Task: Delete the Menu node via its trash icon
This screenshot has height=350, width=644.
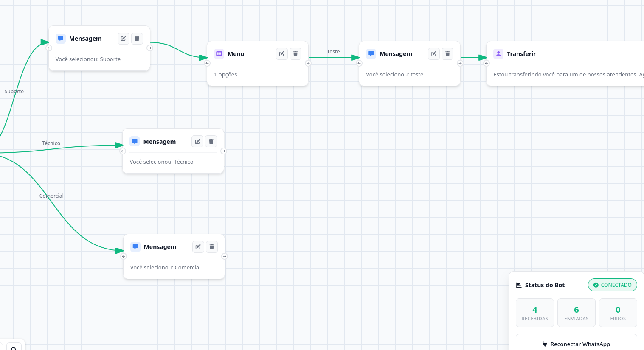Action: coord(295,54)
